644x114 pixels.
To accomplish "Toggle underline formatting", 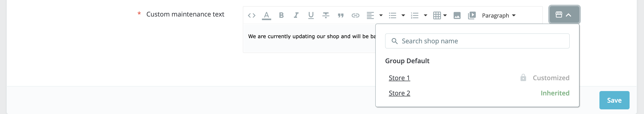I will [311, 15].
